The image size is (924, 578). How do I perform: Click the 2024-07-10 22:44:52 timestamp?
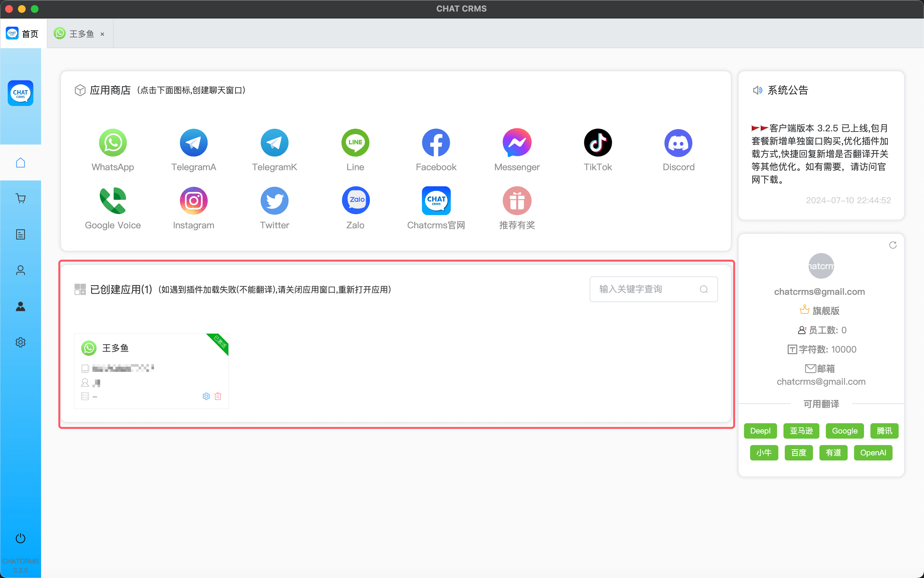tap(848, 200)
